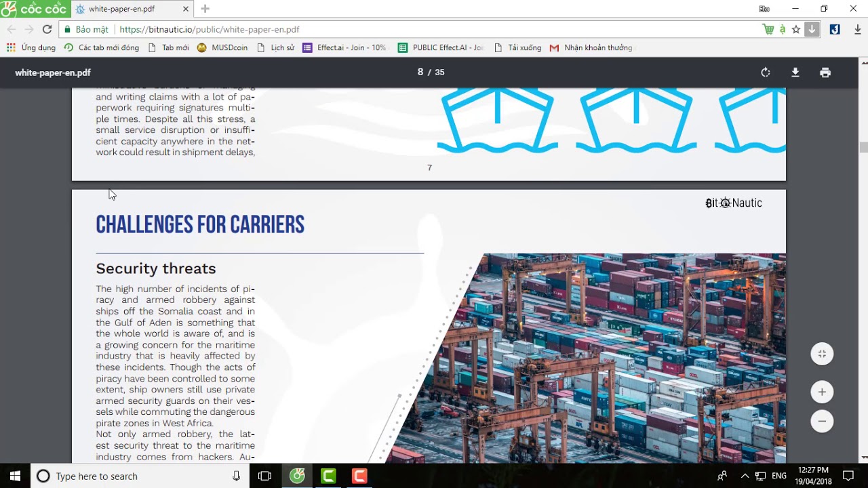Screen dimensions: 868x488
Task: Click the Type here to search box
Action: (x=139, y=476)
